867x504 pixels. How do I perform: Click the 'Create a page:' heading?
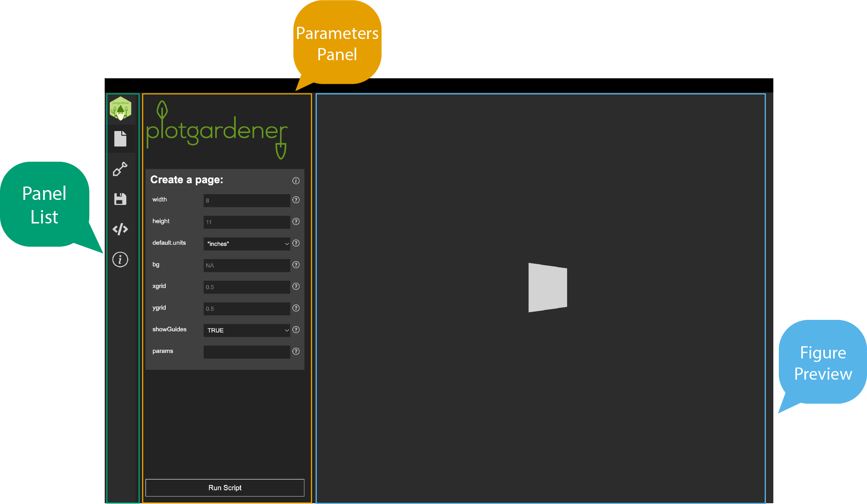point(187,180)
